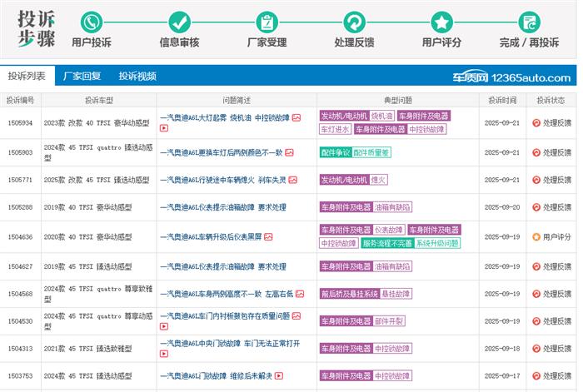Image resolution: width=583 pixels, height=392 pixels.
Task: Switch to the 厂家回复 tab
Action: (82, 77)
